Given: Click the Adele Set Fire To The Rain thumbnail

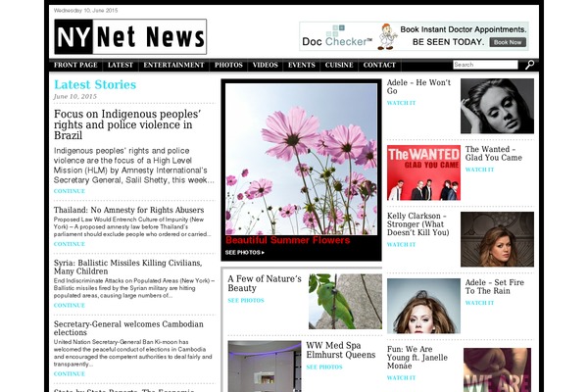Looking at the screenshot, I should click(x=423, y=306).
